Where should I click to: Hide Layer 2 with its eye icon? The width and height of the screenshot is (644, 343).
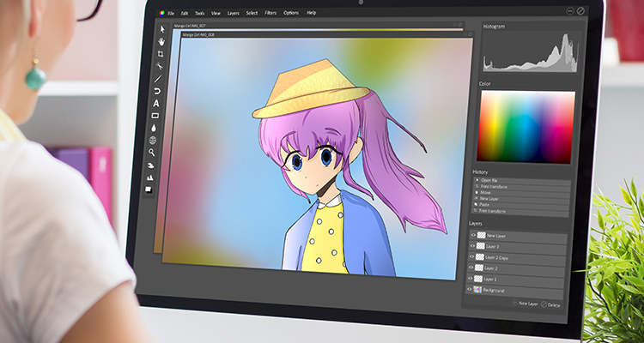[471, 268]
